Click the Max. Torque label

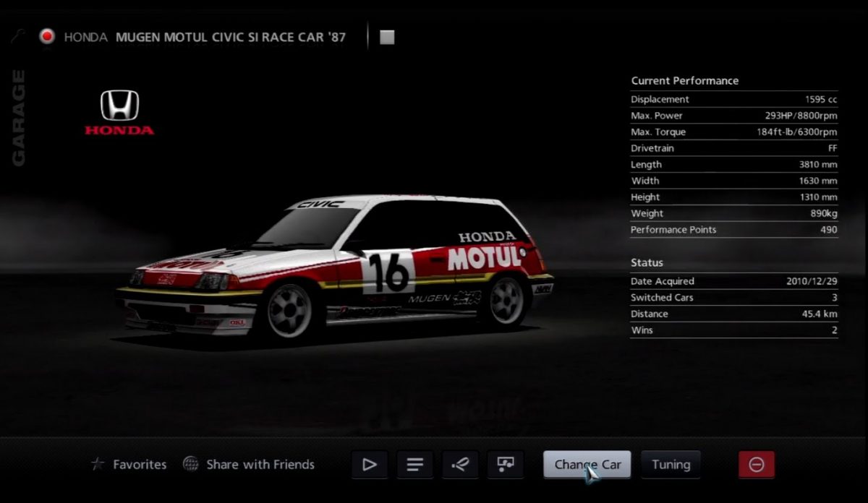coord(658,132)
